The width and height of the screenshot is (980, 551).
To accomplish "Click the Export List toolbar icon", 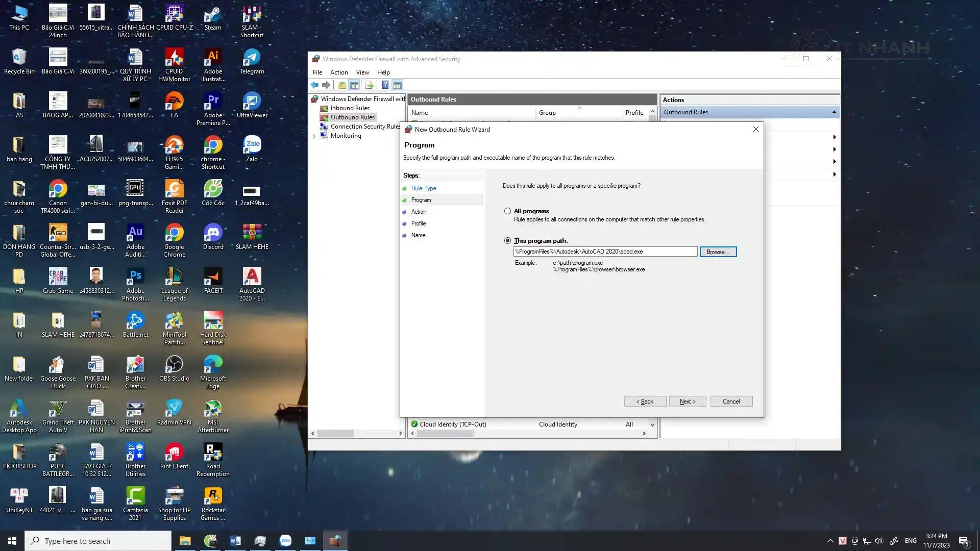I will (370, 85).
